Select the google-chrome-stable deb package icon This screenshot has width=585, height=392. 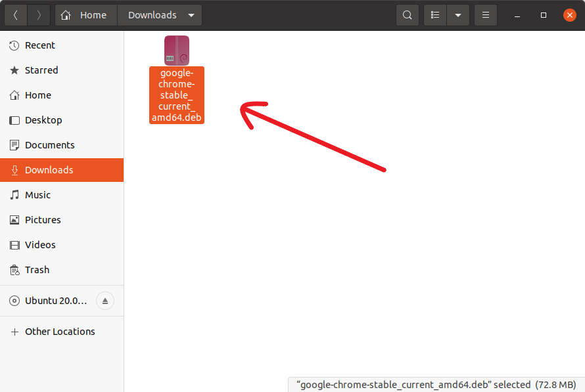177,51
